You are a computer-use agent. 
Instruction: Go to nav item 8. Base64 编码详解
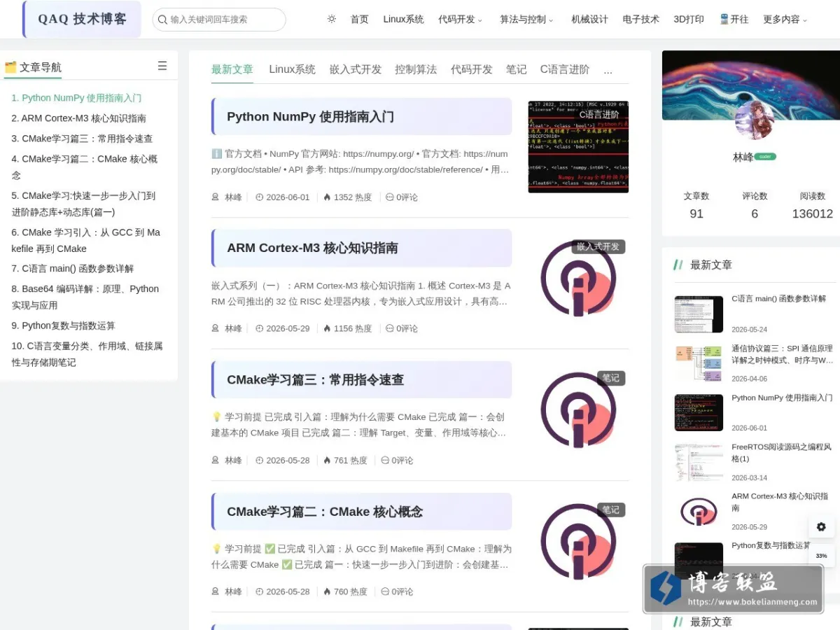(x=85, y=297)
